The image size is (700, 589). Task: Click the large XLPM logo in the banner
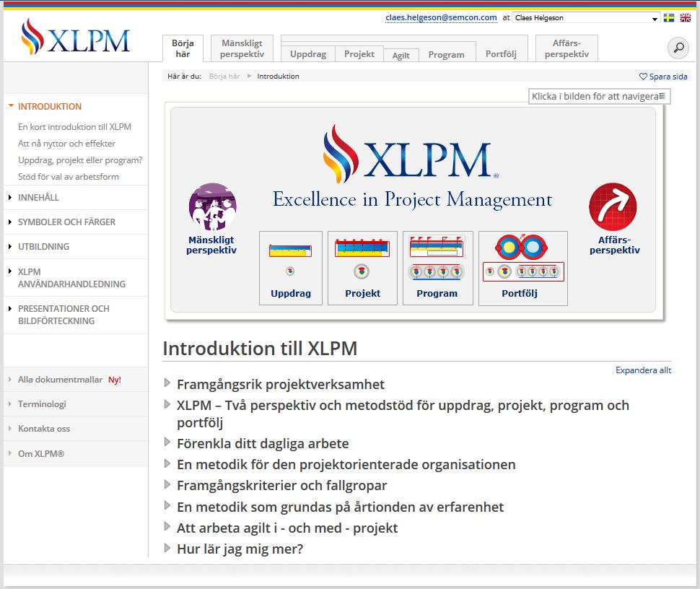[411, 154]
